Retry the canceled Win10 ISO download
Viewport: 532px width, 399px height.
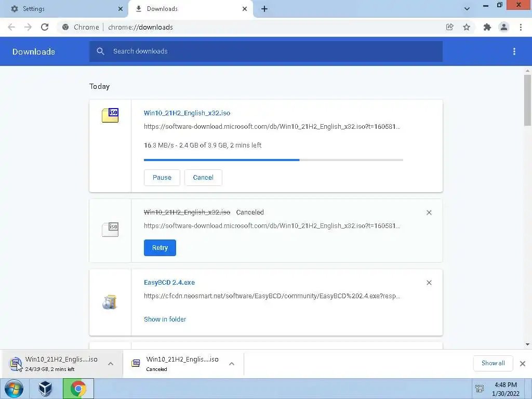point(160,248)
